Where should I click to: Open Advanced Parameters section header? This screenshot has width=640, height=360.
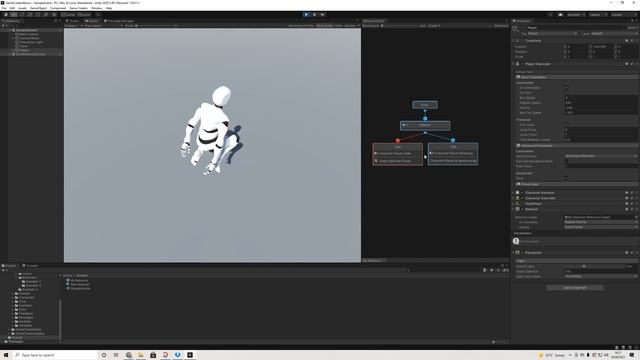point(576,145)
